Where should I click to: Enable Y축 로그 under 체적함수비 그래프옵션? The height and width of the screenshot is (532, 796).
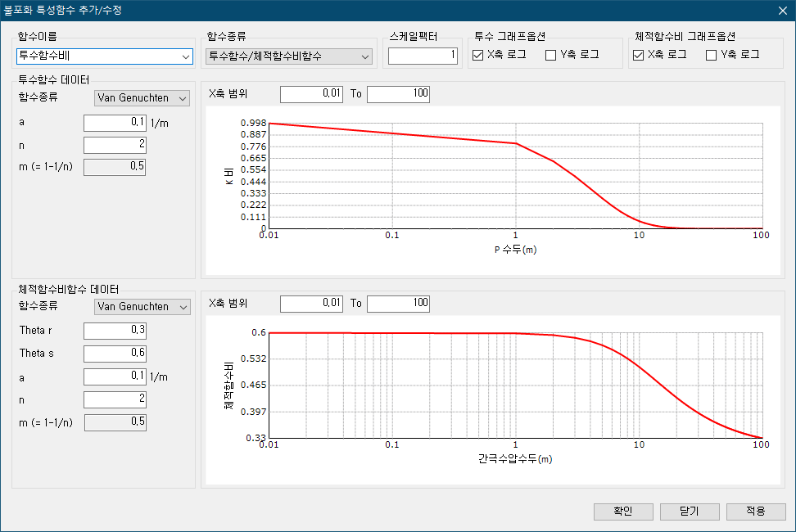712,55
